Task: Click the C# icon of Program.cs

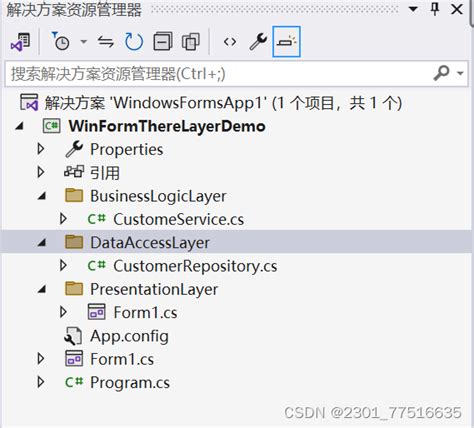Action: point(74,382)
